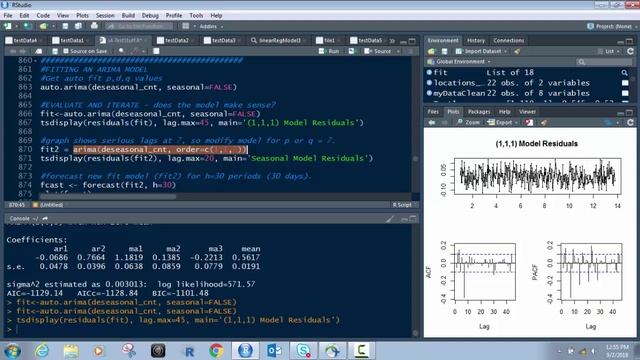Click the Zoom button in Plots pane
The width and height of the screenshot is (640, 360).
[x=468, y=122]
